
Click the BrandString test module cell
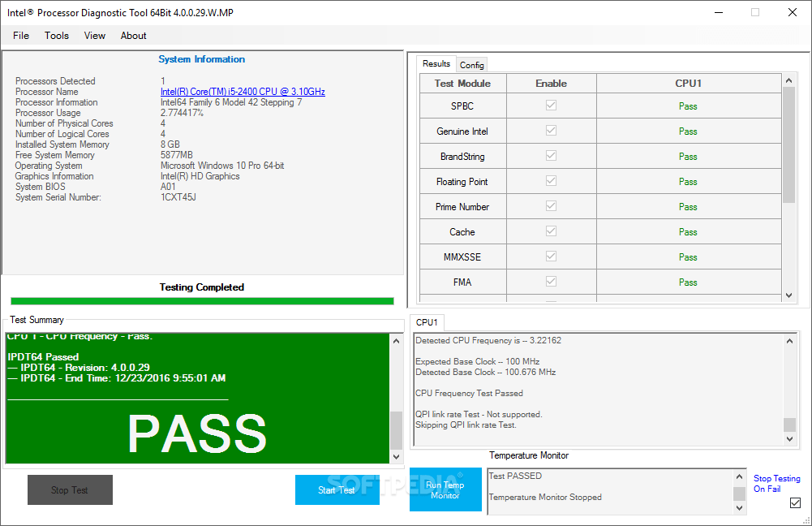462,157
